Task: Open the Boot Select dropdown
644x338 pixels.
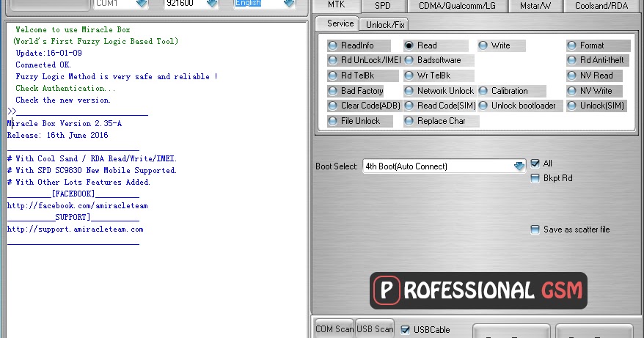Action: click(444, 166)
